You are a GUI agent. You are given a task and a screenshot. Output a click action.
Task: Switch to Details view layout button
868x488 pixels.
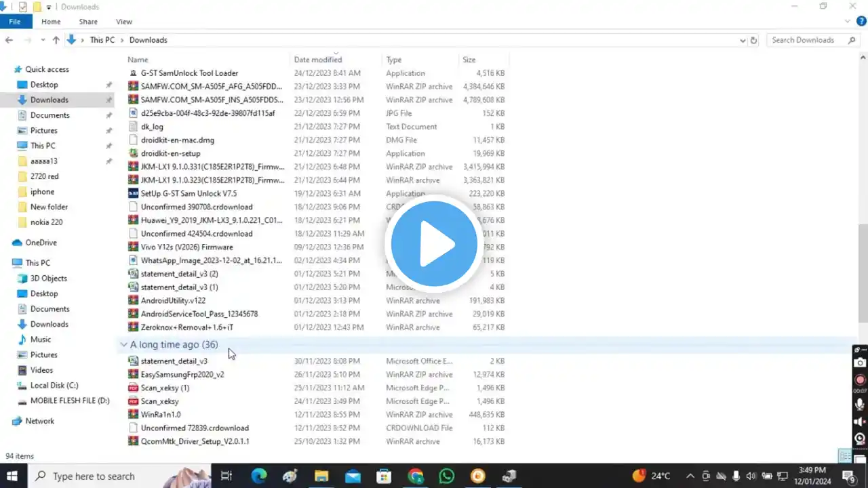[844, 456]
